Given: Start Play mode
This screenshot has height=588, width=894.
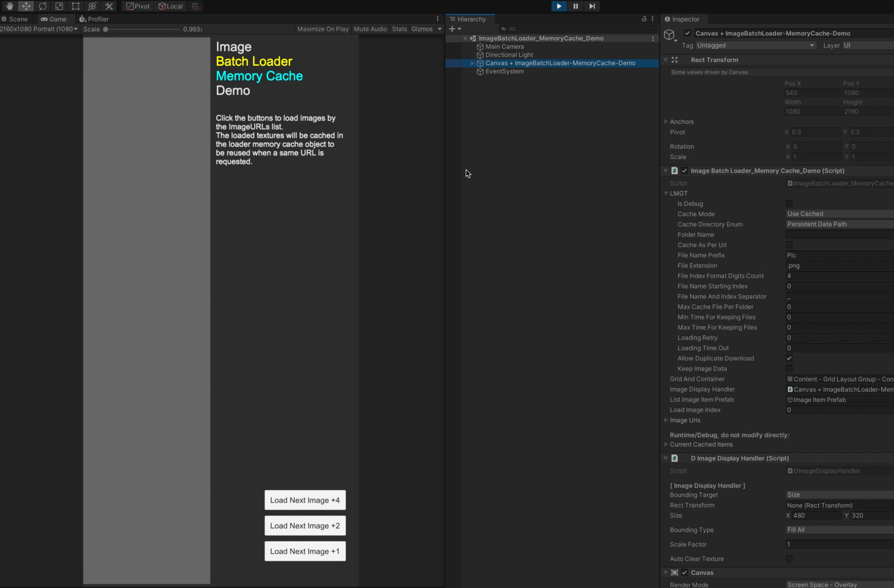Looking at the screenshot, I should tap(559, 6).
